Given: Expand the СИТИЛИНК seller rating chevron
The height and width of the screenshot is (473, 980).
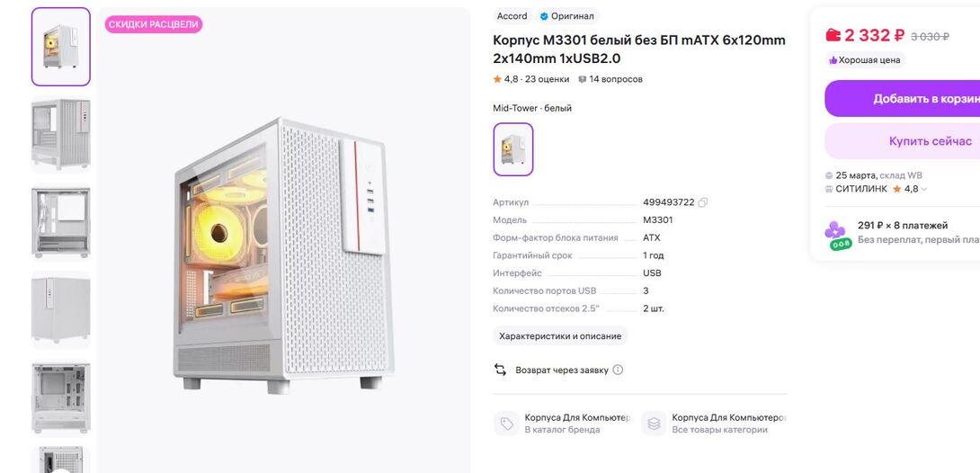Looking at the screenshot, I should tap(924, 190).
